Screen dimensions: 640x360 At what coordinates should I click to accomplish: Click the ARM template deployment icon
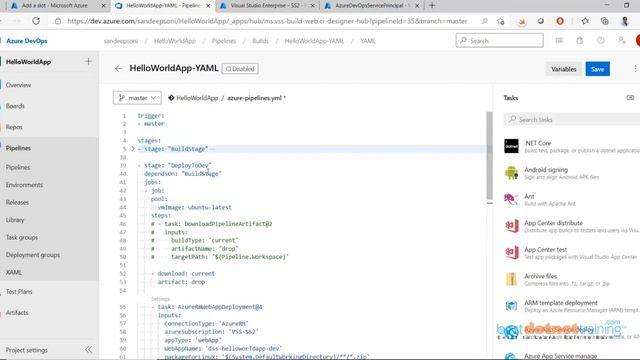(x=511, y=306)
